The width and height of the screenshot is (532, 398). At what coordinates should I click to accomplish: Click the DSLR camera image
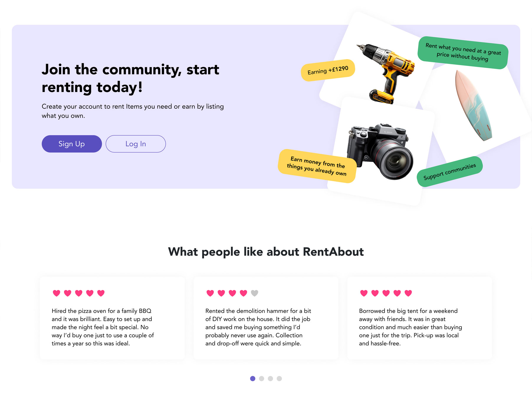coord(380,151)
